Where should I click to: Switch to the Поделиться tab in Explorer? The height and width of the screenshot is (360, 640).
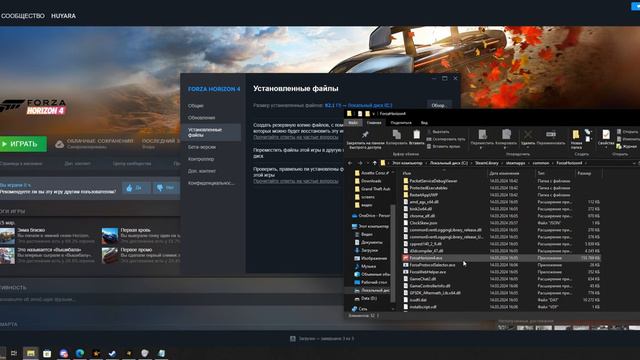click(x=401, y=122)
